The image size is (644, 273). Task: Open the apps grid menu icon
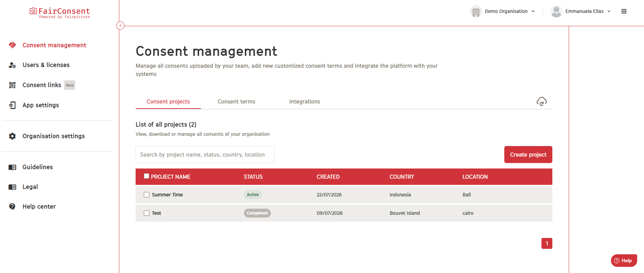(624, 11)
